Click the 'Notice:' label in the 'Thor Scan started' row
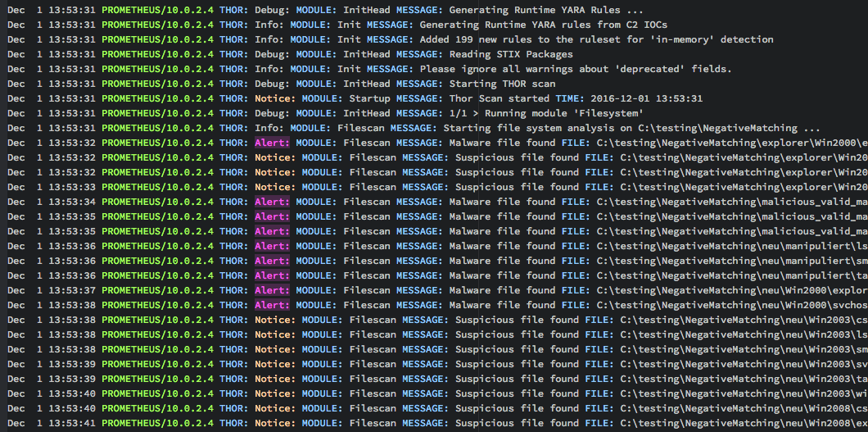Screen dimensions: 868x432 tap(275, 98)
